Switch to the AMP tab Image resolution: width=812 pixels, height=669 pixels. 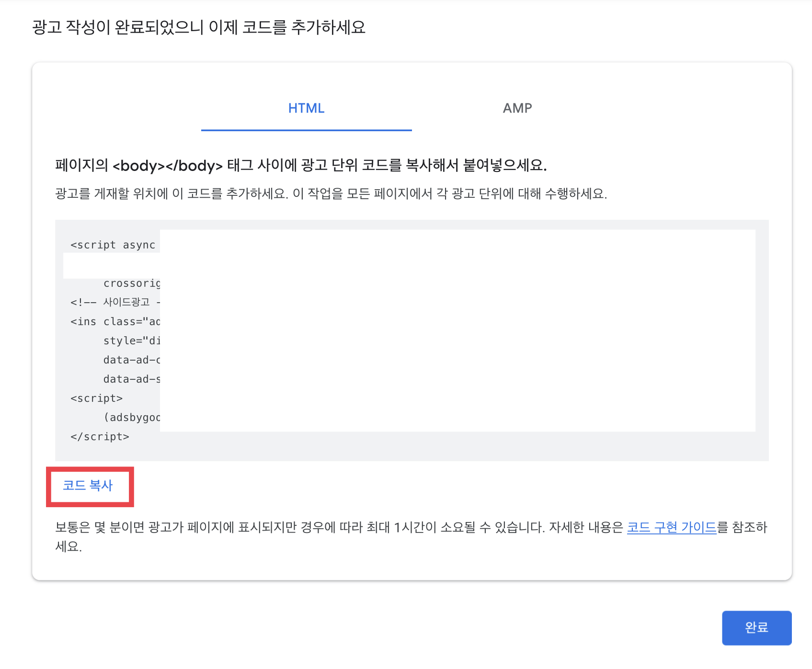pos(517,108)
